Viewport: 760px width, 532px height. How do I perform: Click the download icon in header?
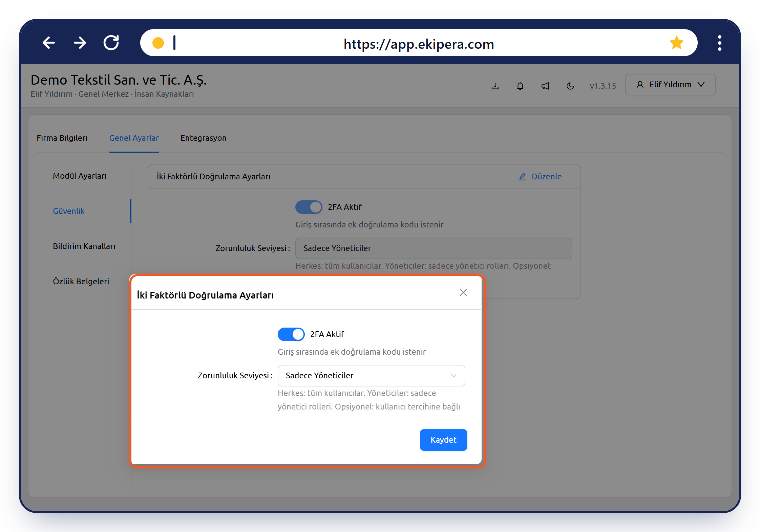[495, 86]
